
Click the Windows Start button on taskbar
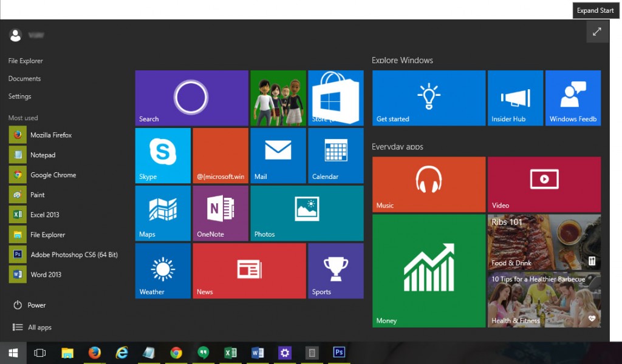tap(13, 353)
